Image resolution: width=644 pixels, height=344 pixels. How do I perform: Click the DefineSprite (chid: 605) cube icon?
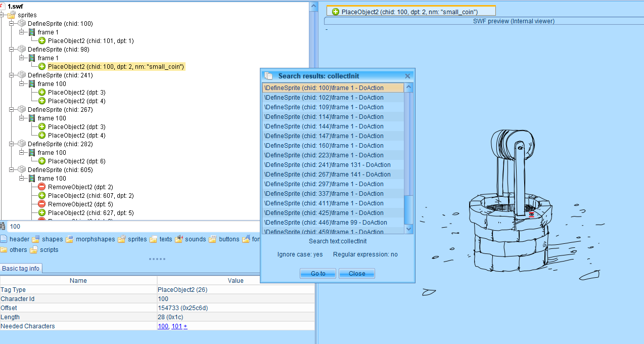(22, 169)
